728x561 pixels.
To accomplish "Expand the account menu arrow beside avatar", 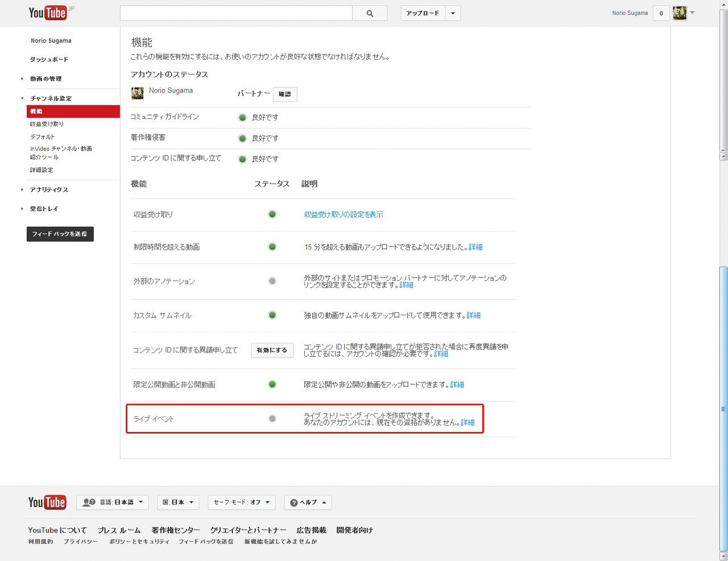I will [x=692, y=13].
